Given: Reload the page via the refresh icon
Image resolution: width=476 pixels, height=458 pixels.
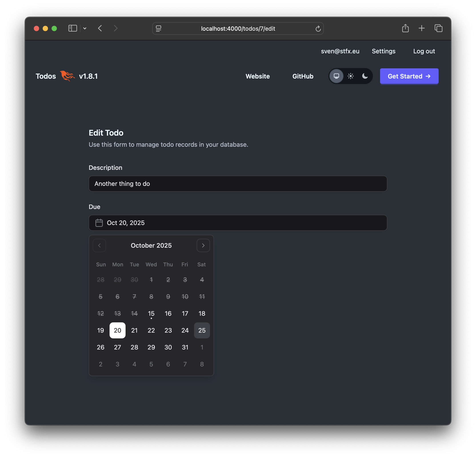Looking at the screenshot, I should (318, 28).
